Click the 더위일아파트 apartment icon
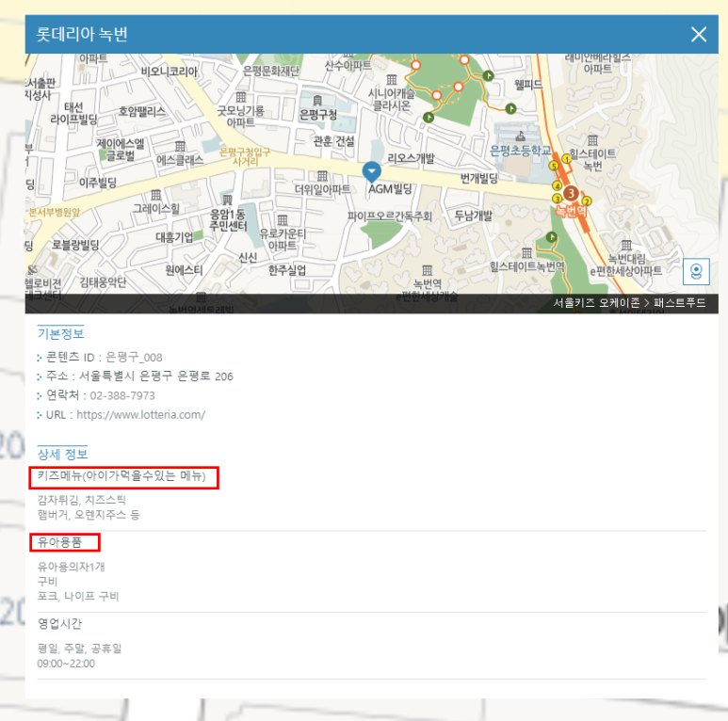 click(322, 176)
